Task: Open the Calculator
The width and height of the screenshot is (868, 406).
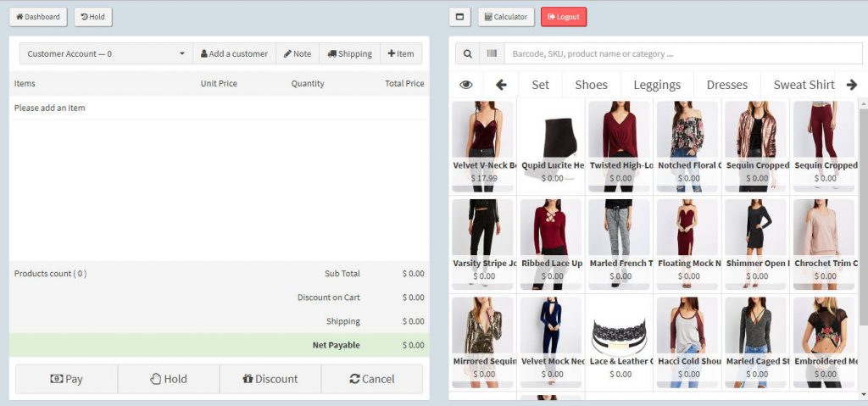Action: pyautogui.click(x=506, y=17)
